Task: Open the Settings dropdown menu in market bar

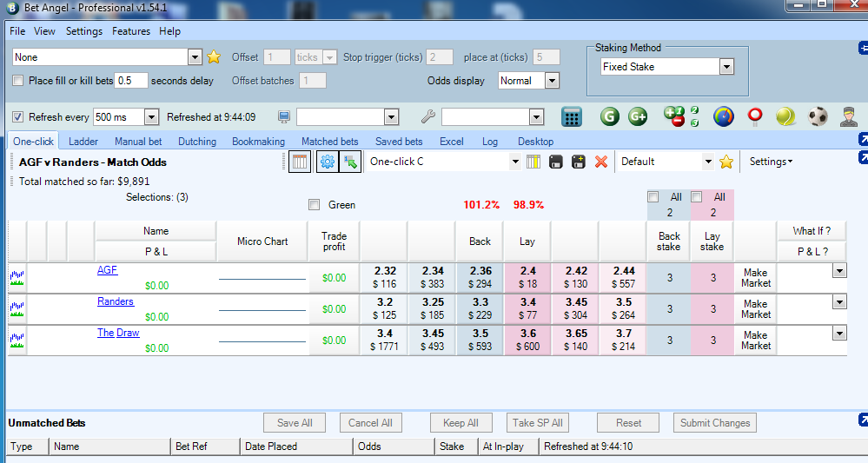Action: pyautogui.click(x=772, y=162)
